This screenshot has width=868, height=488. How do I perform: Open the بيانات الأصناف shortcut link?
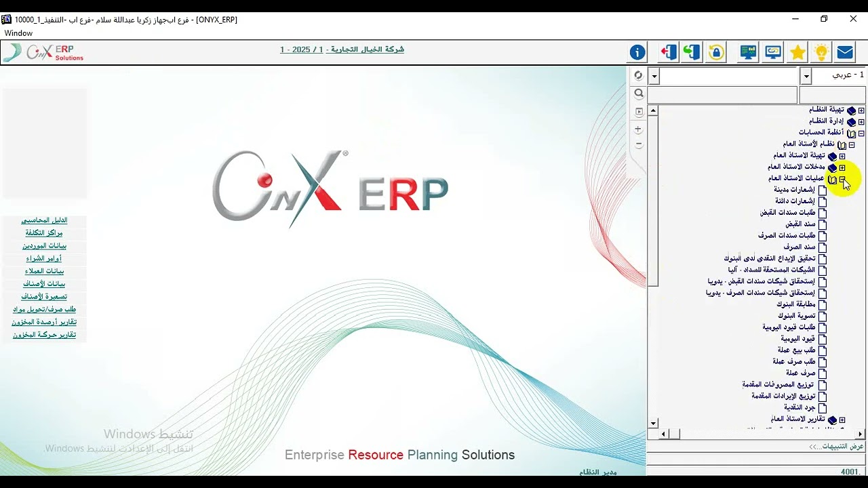tap(44, 284)
